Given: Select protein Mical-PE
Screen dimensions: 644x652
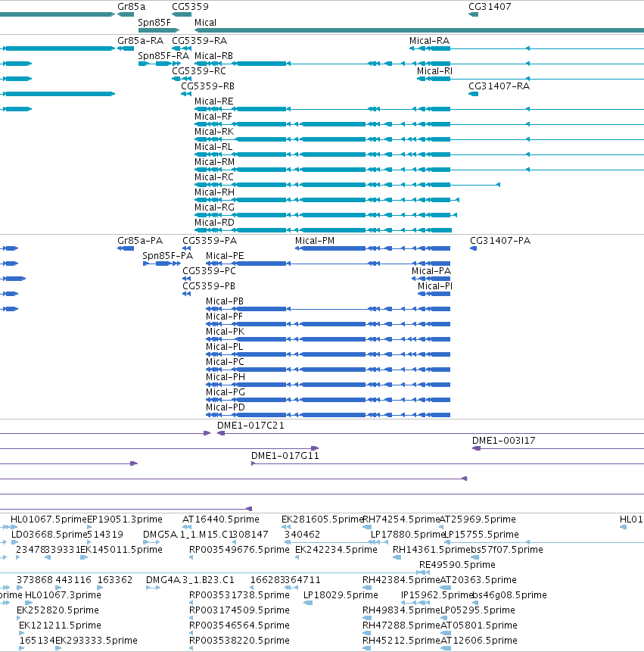Looking at the screenshot, I should pyautogui.click(x=328, y=264).
